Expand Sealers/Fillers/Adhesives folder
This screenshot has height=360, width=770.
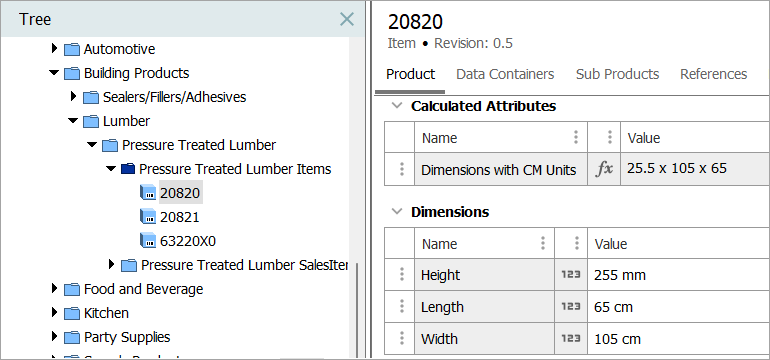pos(74,96)
